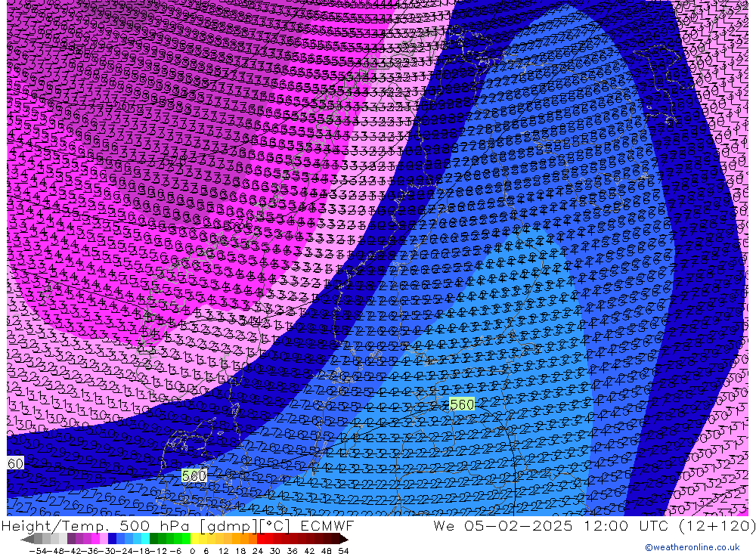
Task: Pick the bright red legend swatch above 24
Action: coord(261,539)
